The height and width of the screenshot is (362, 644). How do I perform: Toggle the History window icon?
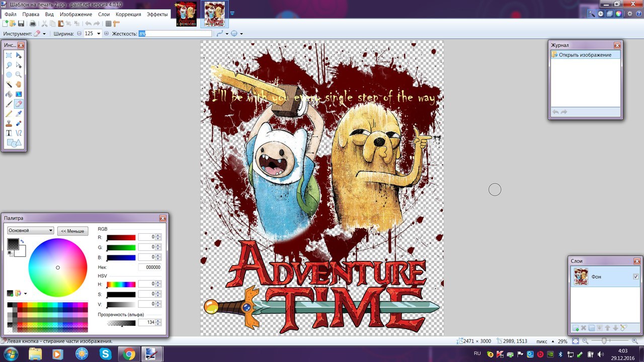point(601,14)
